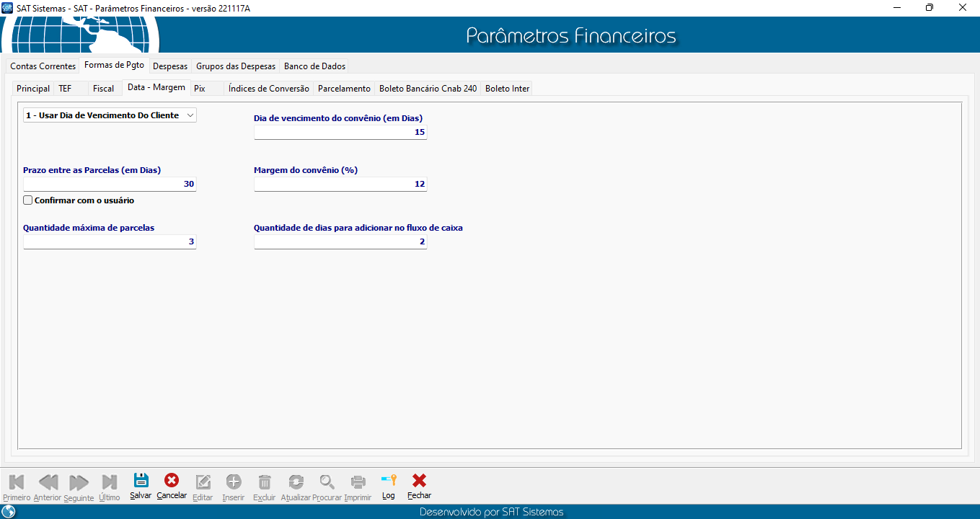
Task: Click the Prazo entre as Parcelas field
Action: click(x=109, y=185)
